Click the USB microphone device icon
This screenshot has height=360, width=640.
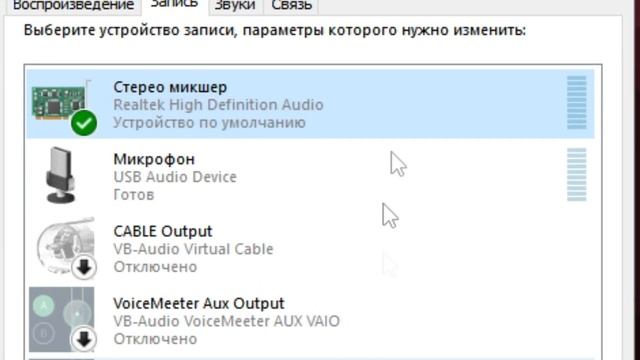60,175
